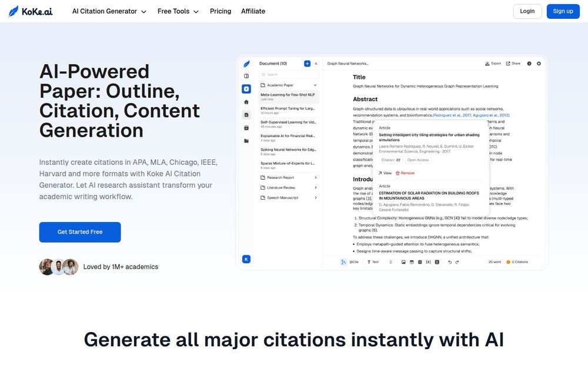Add a new document with plus button
This screenshot has width=588, height=368.
coord(307,64)
